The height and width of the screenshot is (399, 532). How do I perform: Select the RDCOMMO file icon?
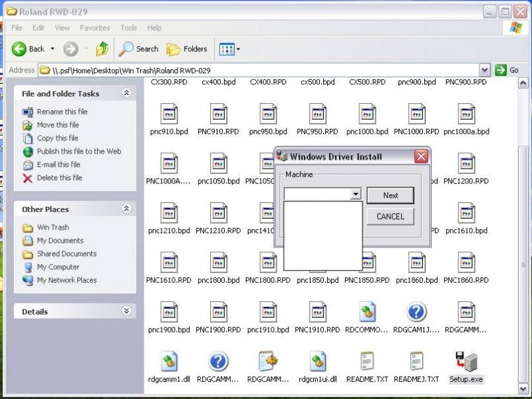pos(367,312)
